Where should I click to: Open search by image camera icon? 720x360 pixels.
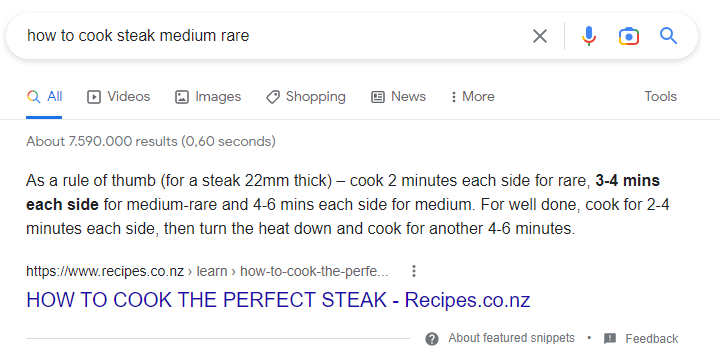(x=629, y=36)
